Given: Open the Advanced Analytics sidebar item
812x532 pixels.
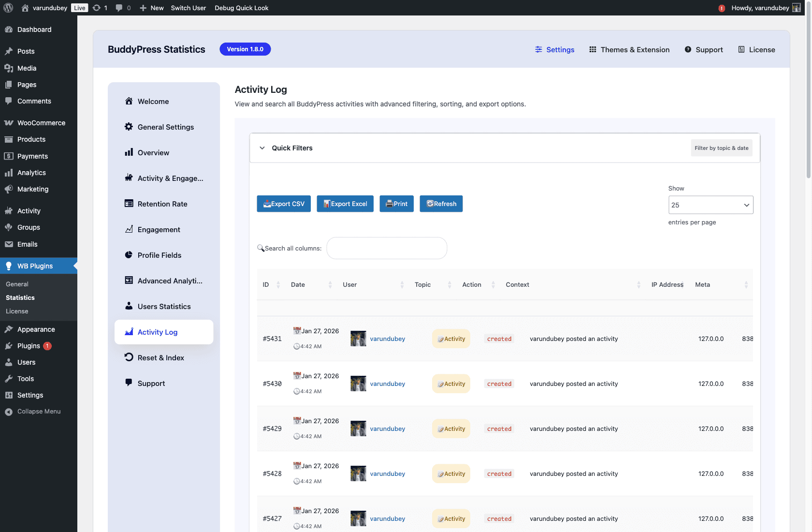Looking at the screenshot, I should point(164,281).
